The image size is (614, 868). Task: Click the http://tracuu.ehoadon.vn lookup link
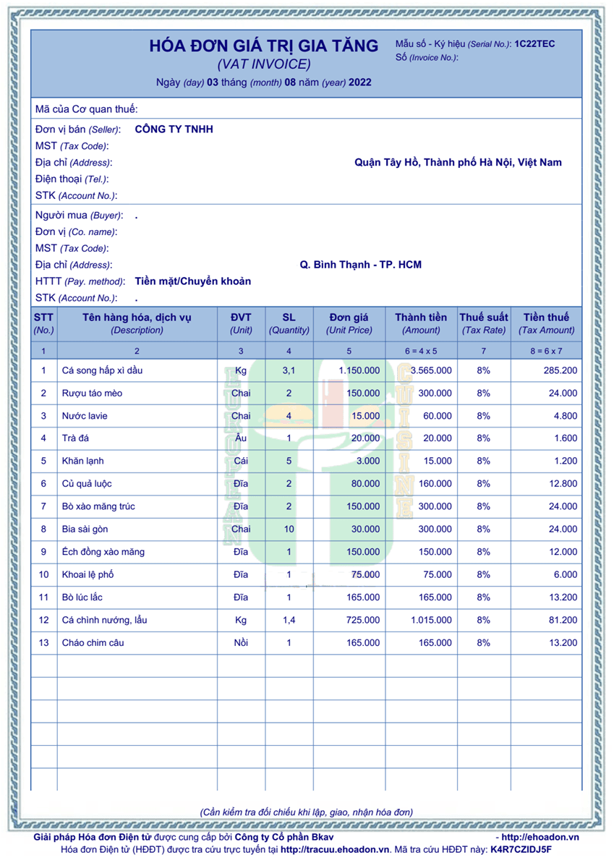(335, 849)
